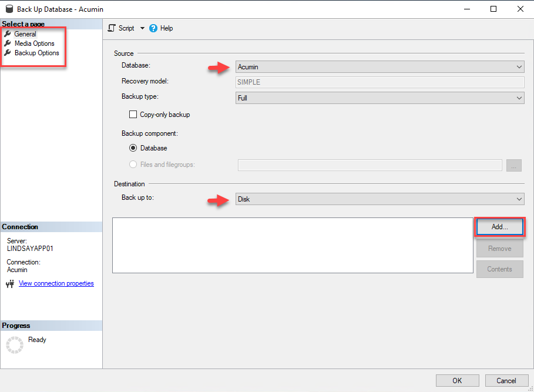Viewport: 534px width, 392px height.
Task: Click the blue Help question mark icon
Action: (x=153, y=28)
